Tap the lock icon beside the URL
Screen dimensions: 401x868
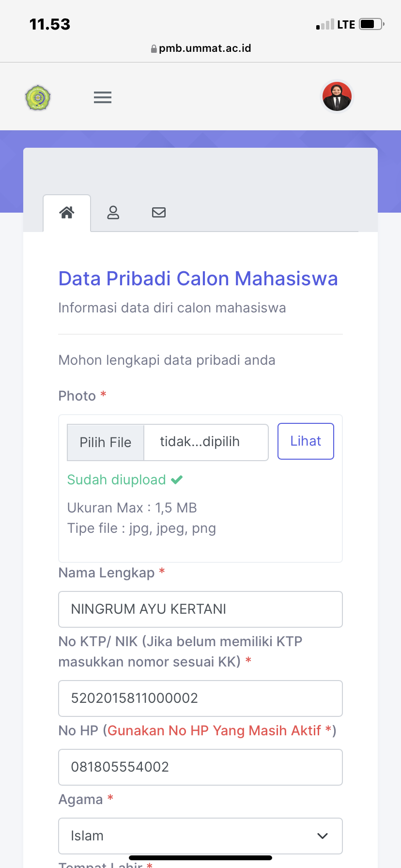point(154,49)
